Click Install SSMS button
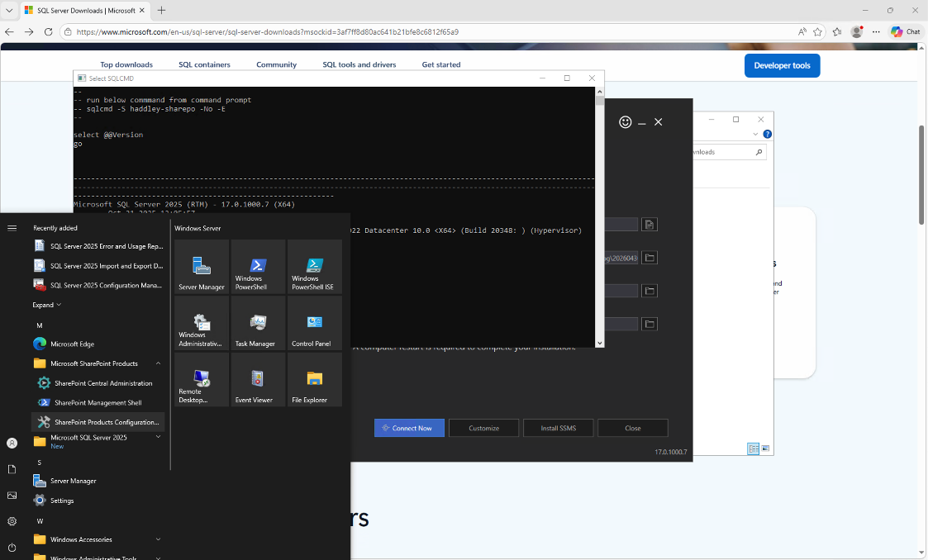 tap(558, 428)
